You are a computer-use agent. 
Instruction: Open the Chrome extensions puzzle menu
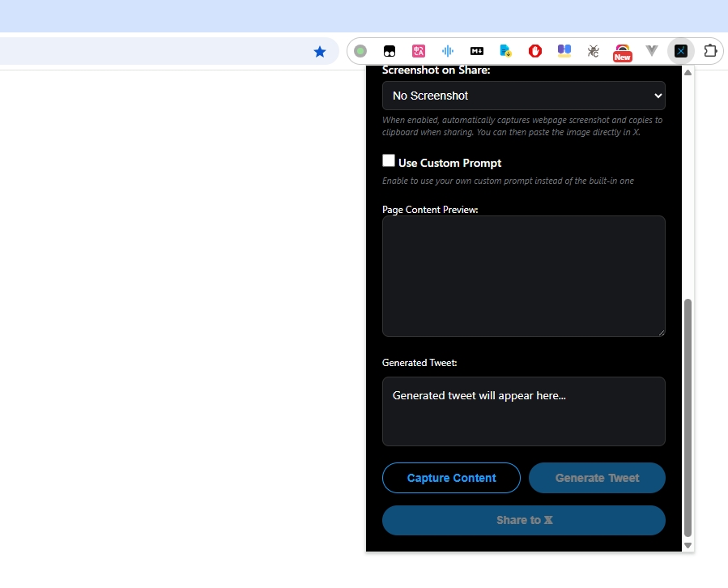click(710, 50)
